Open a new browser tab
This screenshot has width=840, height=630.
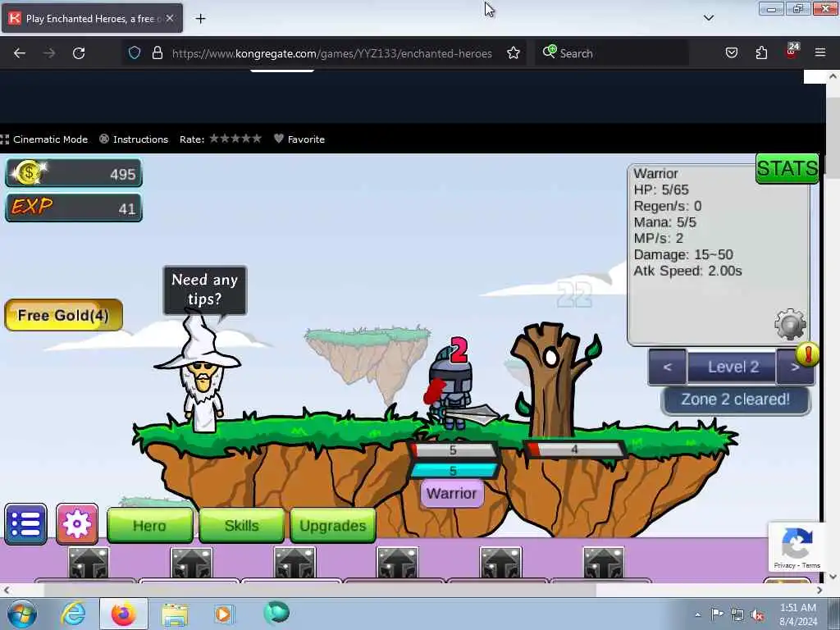pos(200,19)
